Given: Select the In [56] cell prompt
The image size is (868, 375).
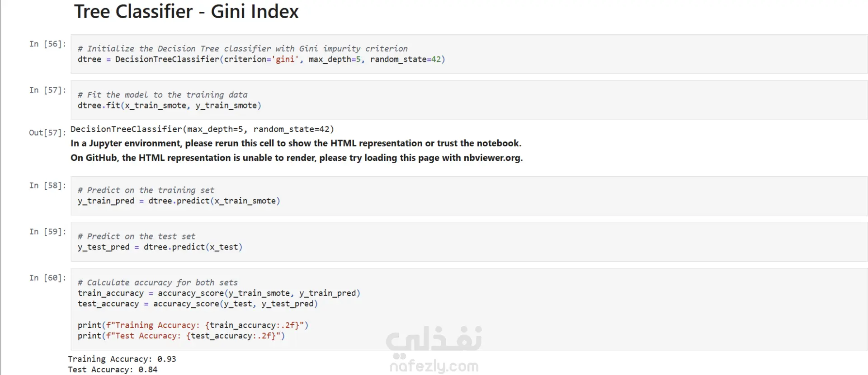Looking at the screenshot, I should click(x=47, y=44).
